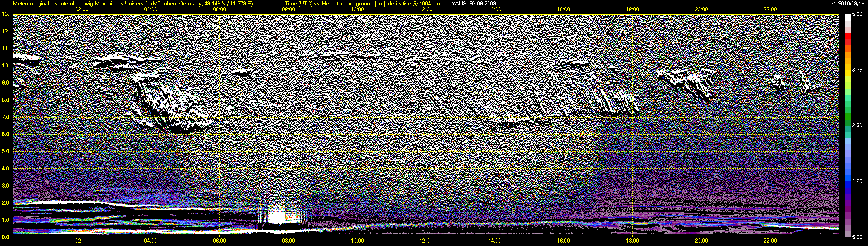Click the bright white signal patch near 08:00
Screen dimensions: 868x246
[x=284, y=215]
